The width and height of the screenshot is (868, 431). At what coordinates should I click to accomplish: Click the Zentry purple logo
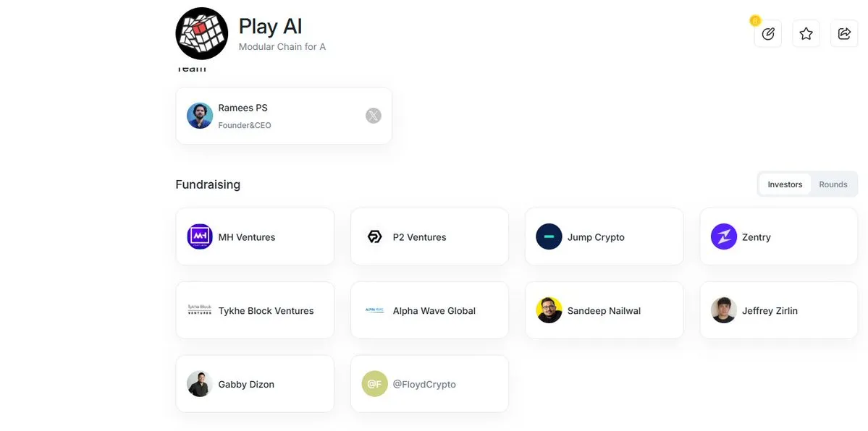pyautogui.click(x=723, y=236)
